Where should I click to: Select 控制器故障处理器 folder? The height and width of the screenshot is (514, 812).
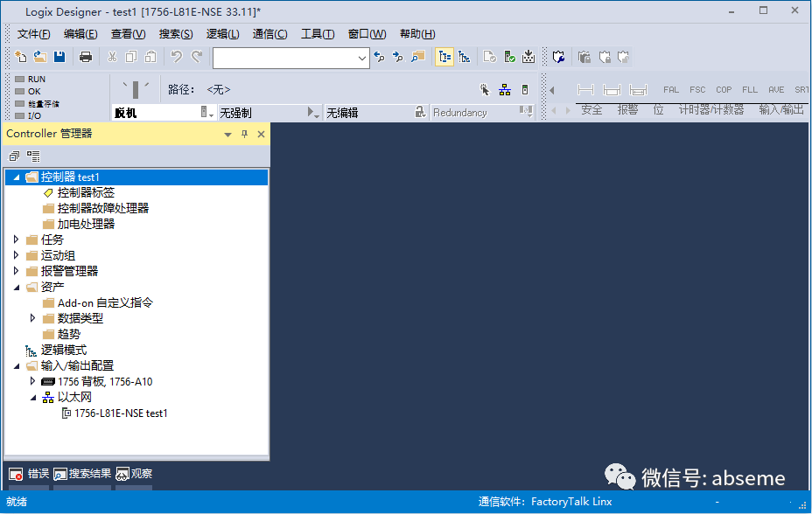coord(102,208)
